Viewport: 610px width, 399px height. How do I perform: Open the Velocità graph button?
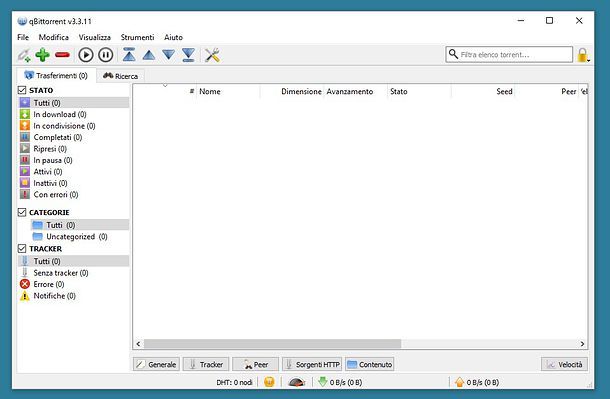564,364
